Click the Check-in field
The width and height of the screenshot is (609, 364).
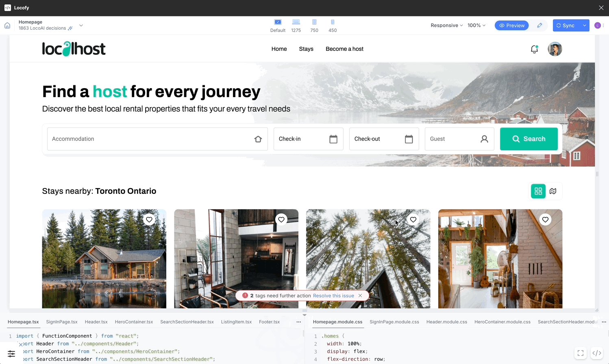[x=308, y=139]
